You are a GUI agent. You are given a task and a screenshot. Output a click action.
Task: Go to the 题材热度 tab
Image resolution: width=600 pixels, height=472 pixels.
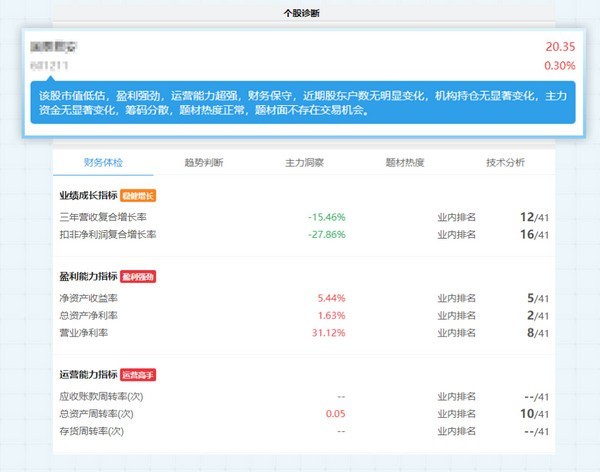[x=405, y=163]
